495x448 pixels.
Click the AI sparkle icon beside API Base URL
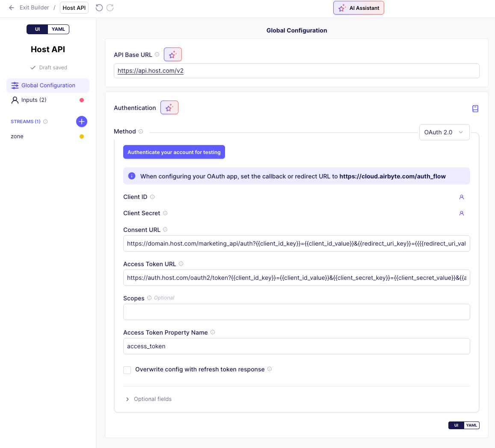(x=172, y=54)
